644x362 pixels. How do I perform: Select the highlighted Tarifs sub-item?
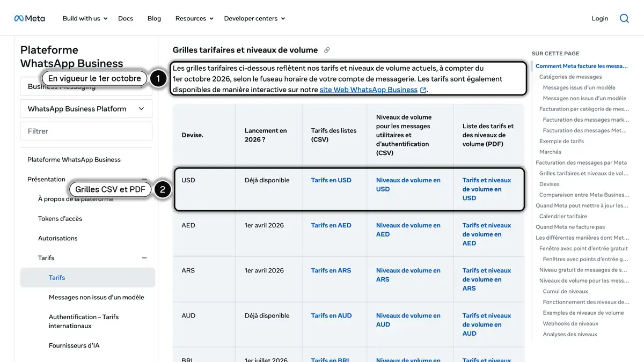coord(87,277)
